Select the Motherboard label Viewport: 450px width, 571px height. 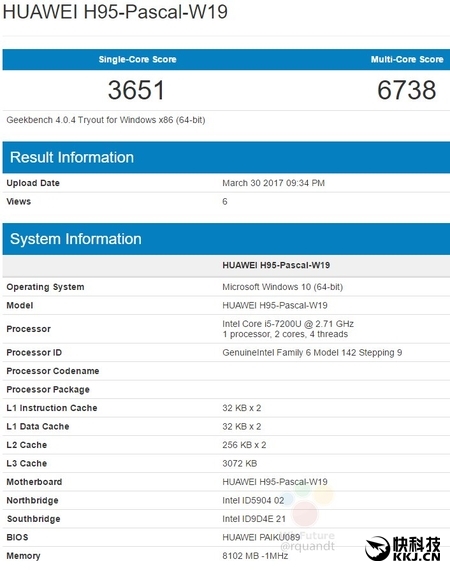tap(34, 482)
